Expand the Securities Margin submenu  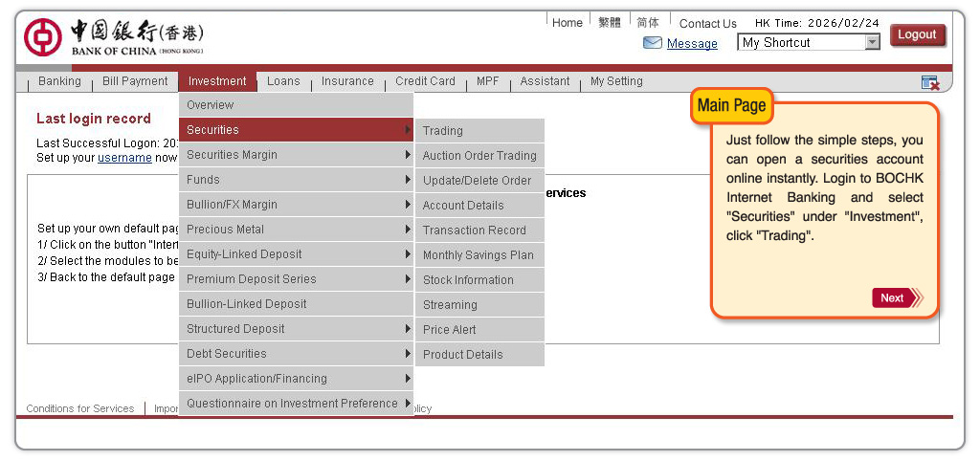click(296, 154)
